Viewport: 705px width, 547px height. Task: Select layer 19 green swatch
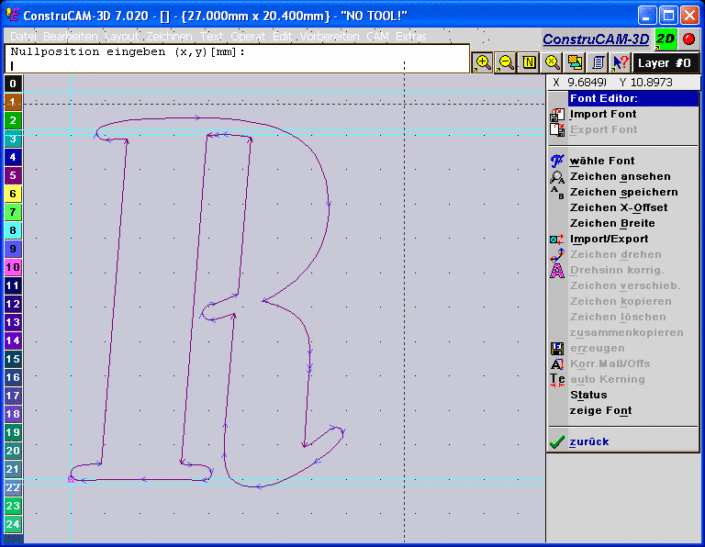[x=13, y=432]
